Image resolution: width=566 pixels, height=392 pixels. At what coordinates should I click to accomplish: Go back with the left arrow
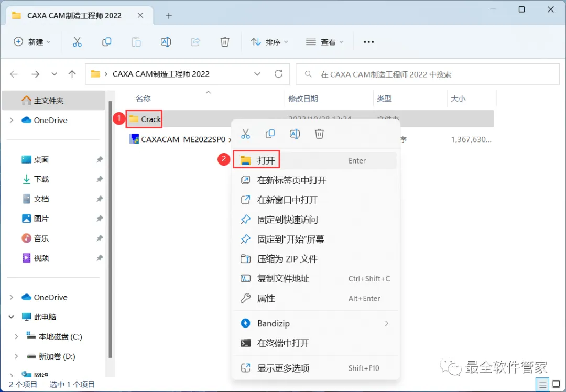pos(14,74)
